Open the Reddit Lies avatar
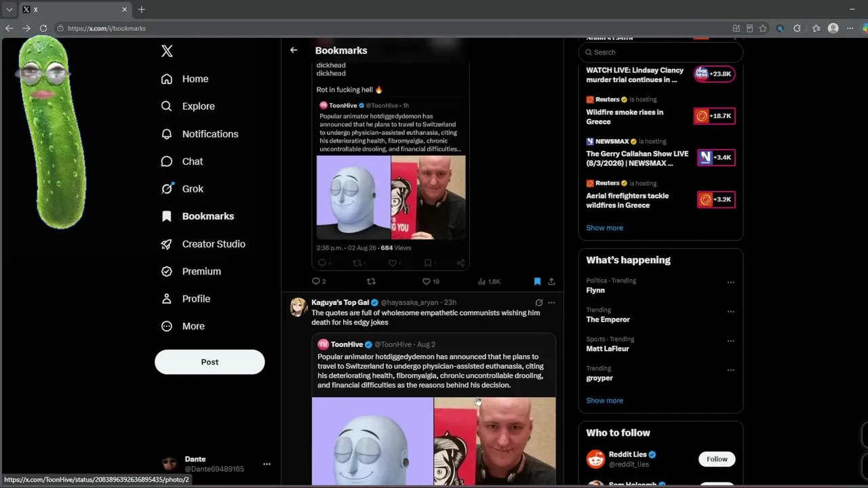This screenshot has width=868, height=488. click(595, 460)
